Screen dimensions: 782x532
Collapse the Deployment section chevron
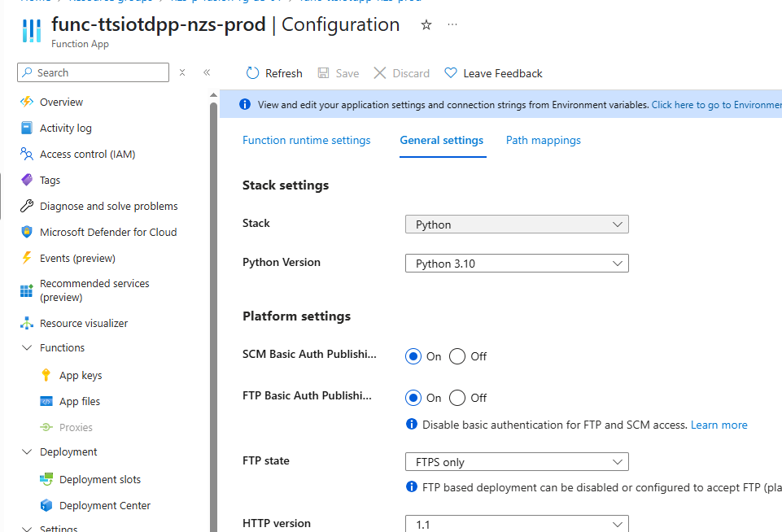click(x=28, y=451)
